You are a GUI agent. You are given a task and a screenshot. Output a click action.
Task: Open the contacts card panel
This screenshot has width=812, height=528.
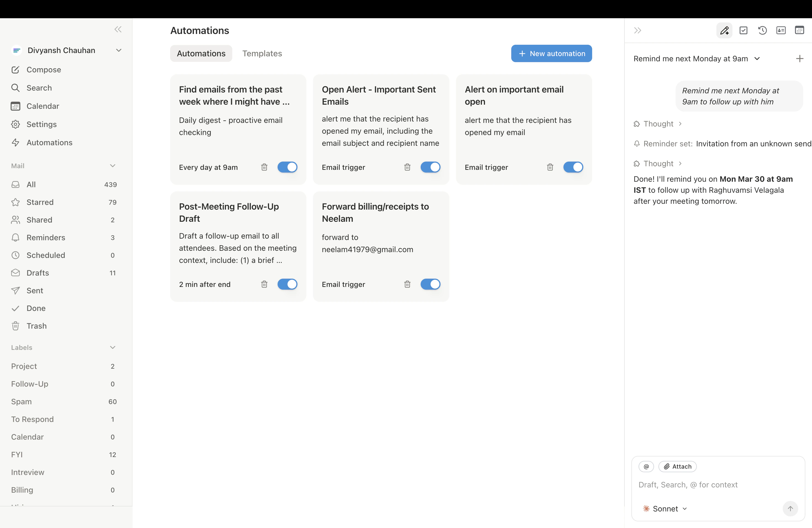tap(781, 30)
